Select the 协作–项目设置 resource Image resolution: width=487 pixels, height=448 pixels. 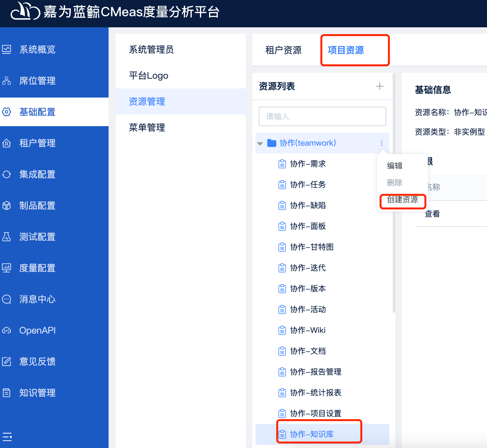[322, 414]
